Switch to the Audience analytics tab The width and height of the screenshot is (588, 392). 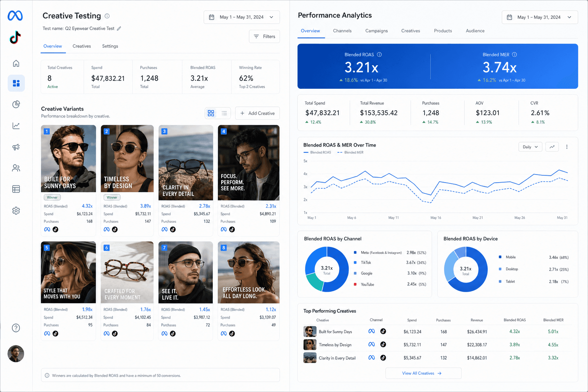(x=475, y=31)
